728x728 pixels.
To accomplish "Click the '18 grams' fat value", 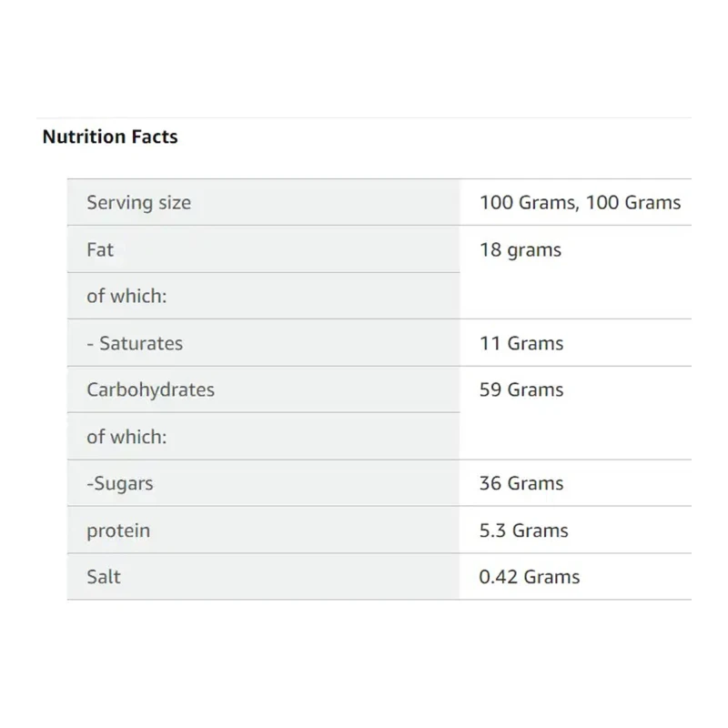I will pyautogui.click(x=521, y=249).
